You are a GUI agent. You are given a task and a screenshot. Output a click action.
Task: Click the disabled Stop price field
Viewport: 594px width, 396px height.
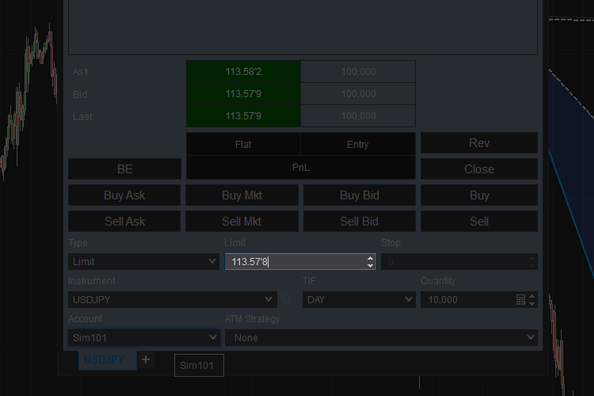[459, 261]
